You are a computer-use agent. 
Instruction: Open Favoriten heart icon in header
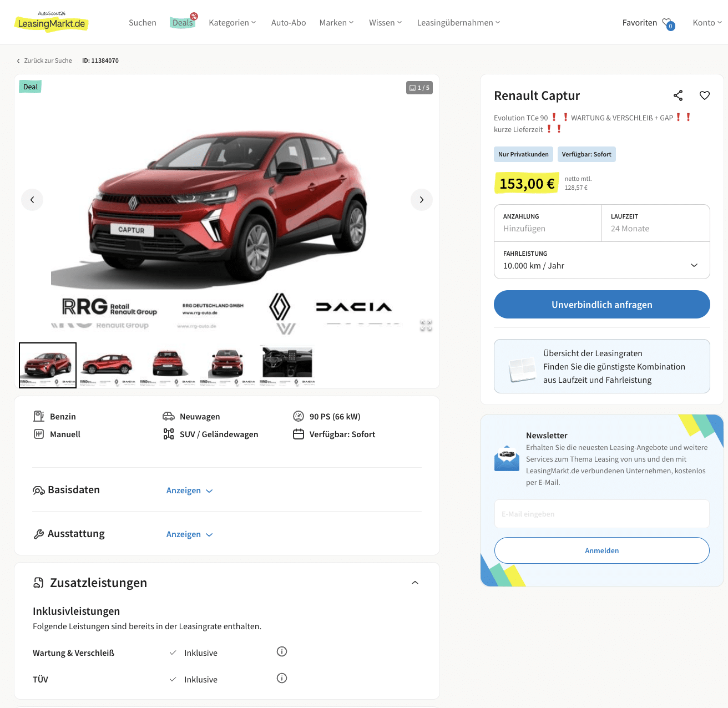coord(668,23)
